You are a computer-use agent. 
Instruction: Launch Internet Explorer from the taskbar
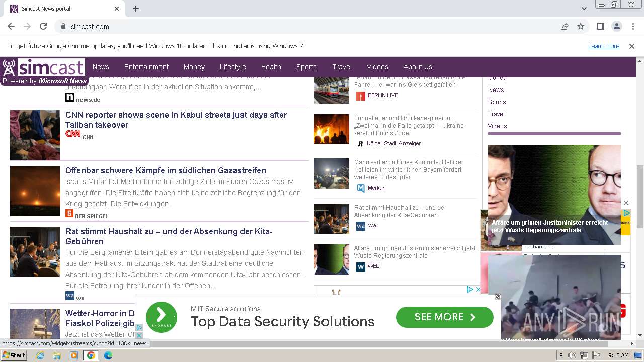[x=40, y=355]
